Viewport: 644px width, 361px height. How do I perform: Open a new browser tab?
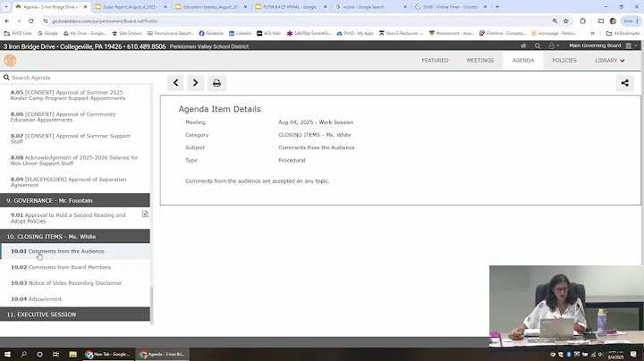coord(497,7)
